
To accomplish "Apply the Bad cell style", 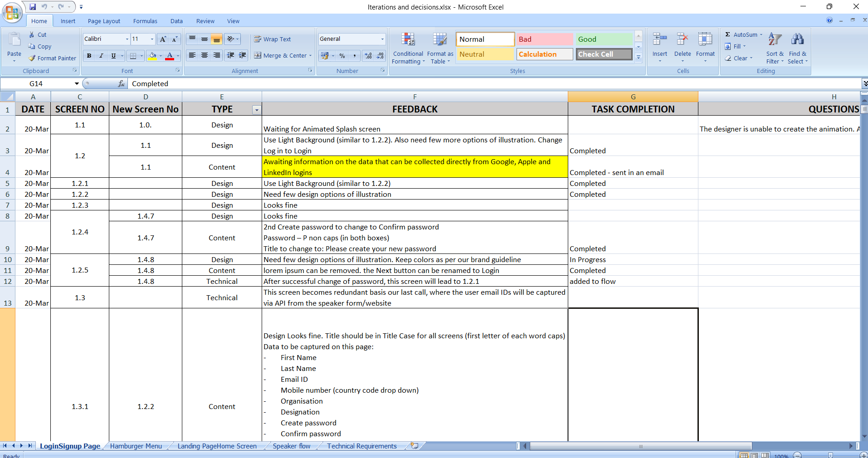I will tap(545, 39).
